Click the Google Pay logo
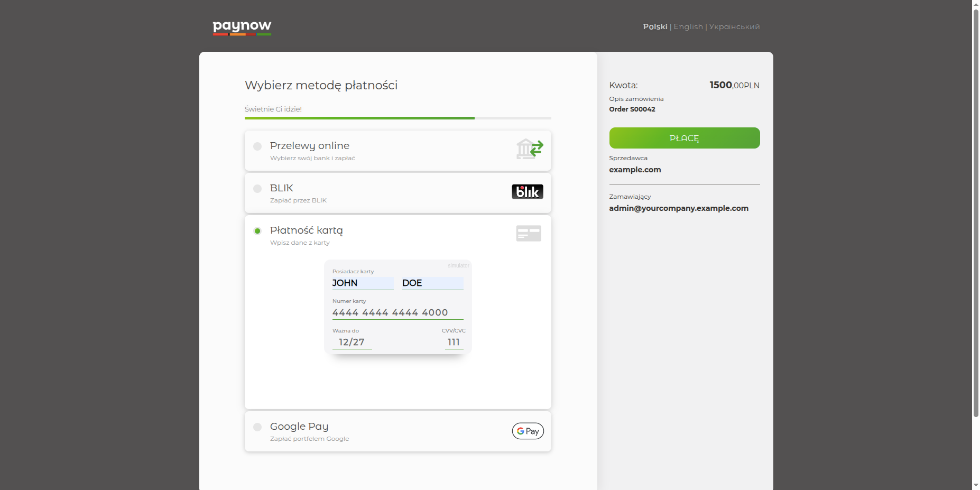 528,431
